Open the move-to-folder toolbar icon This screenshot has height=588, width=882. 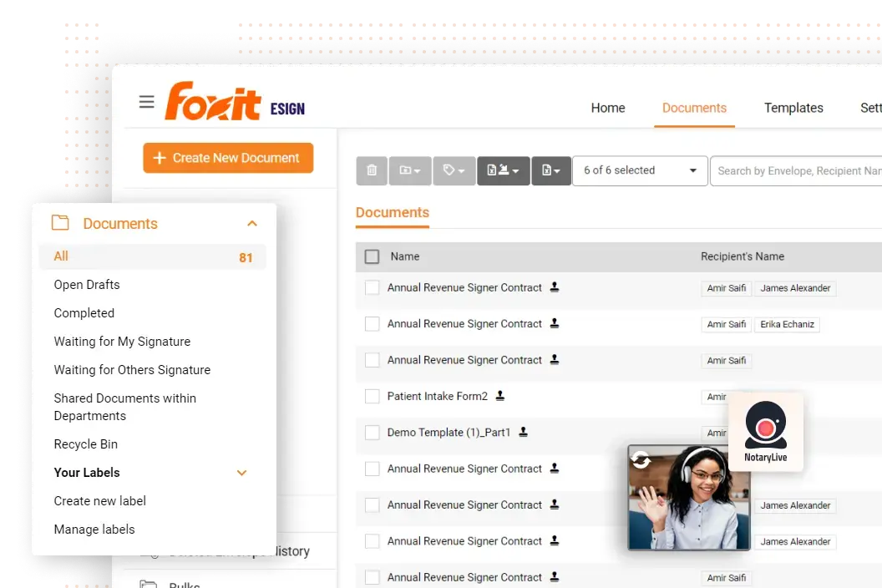pos(410,170)
